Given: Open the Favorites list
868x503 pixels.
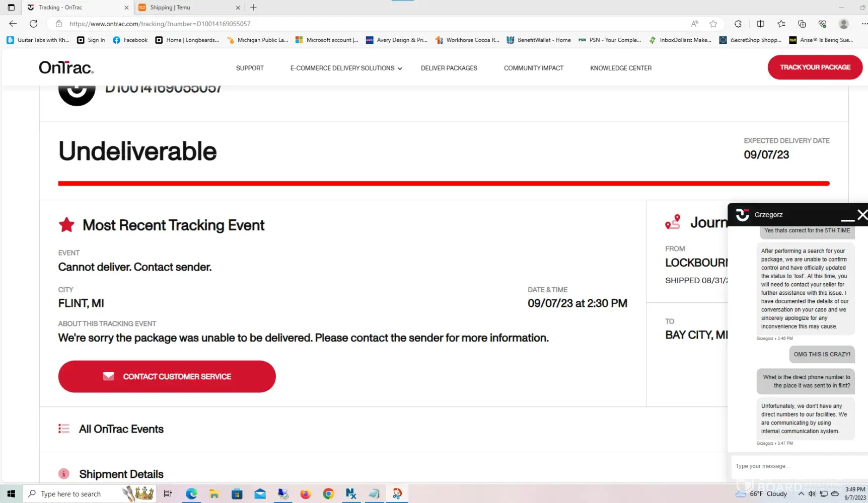Looking at the screenshot, I should coord(781,24).
